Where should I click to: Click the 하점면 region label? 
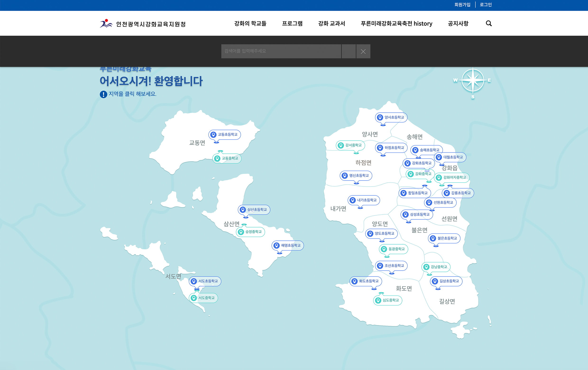pos(363,163)
